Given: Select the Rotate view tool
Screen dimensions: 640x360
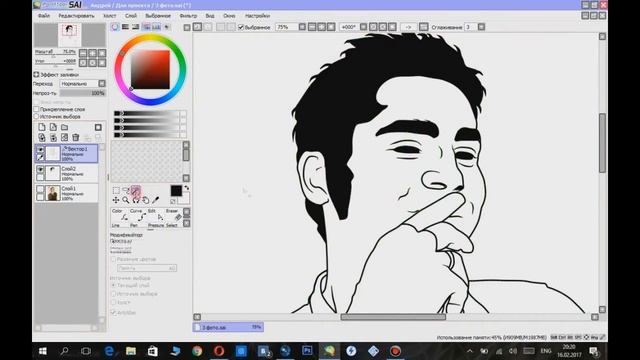Looking at the screenshot, I should click(136, 200).
